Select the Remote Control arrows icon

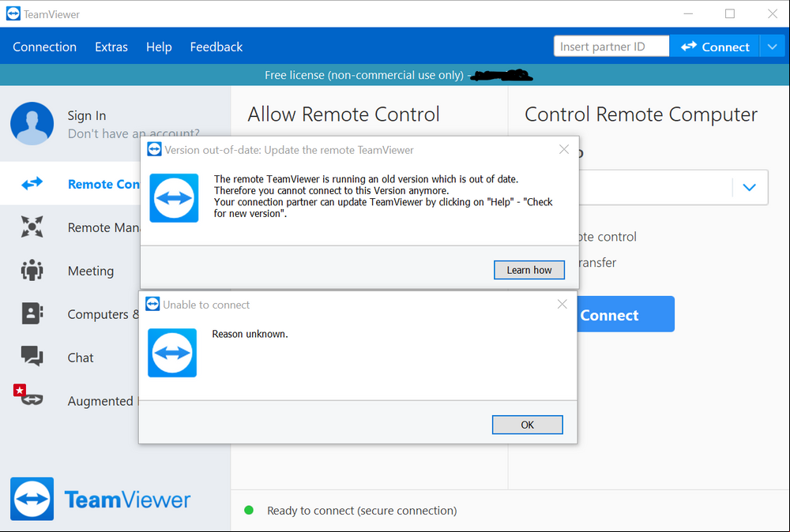coord(32,184)
